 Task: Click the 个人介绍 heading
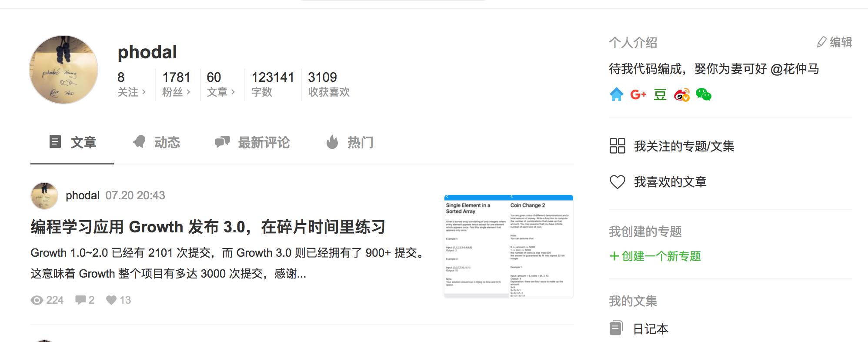point(633,43)
